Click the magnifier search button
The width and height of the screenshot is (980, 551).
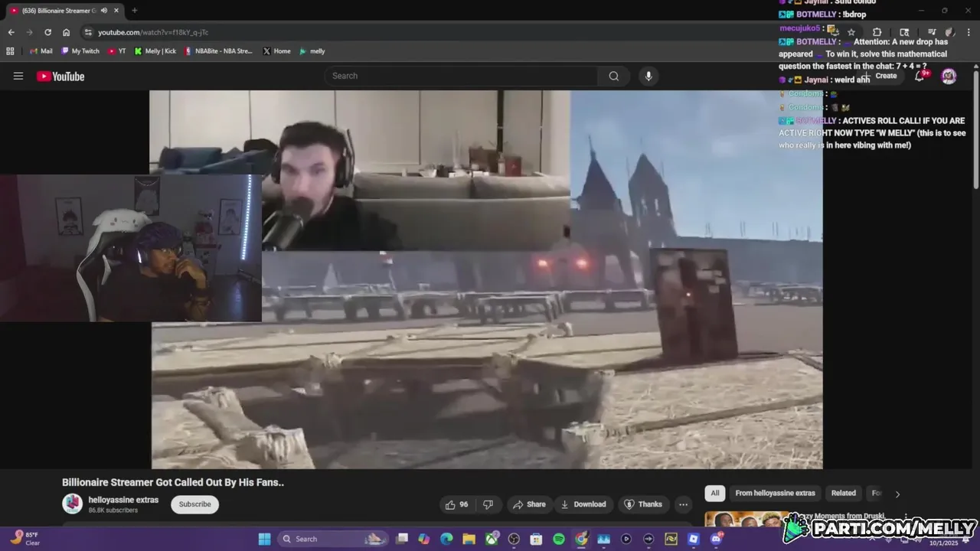point(614,76)
